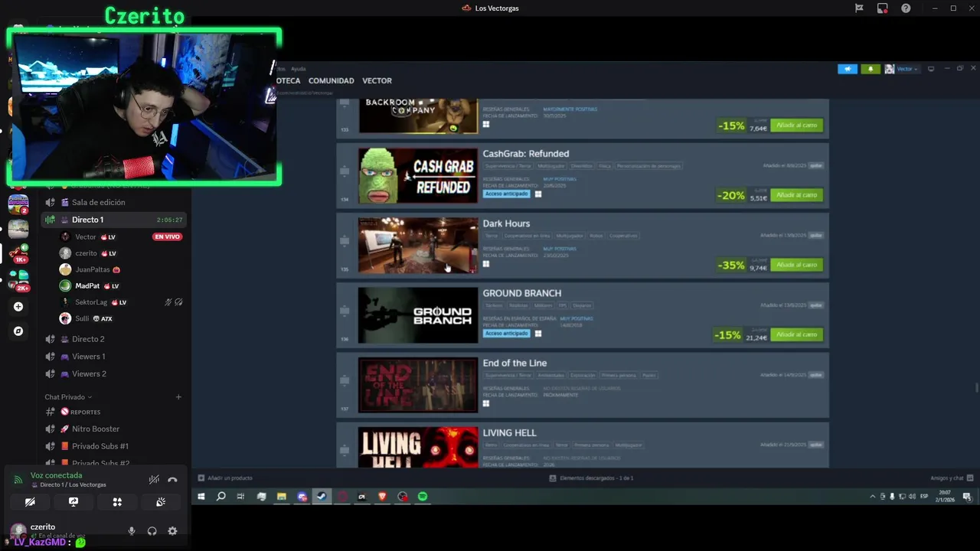Image resolution: width=980 pixels, height=551 pixels.
Task: Open Steam notifications bell
Action: (871, 69)
